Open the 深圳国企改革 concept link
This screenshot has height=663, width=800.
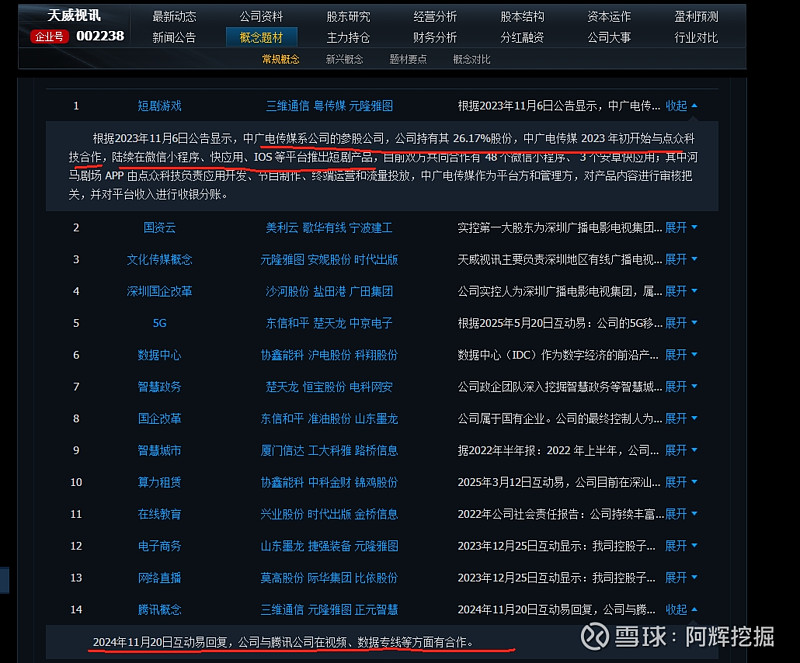coord(160,291)
